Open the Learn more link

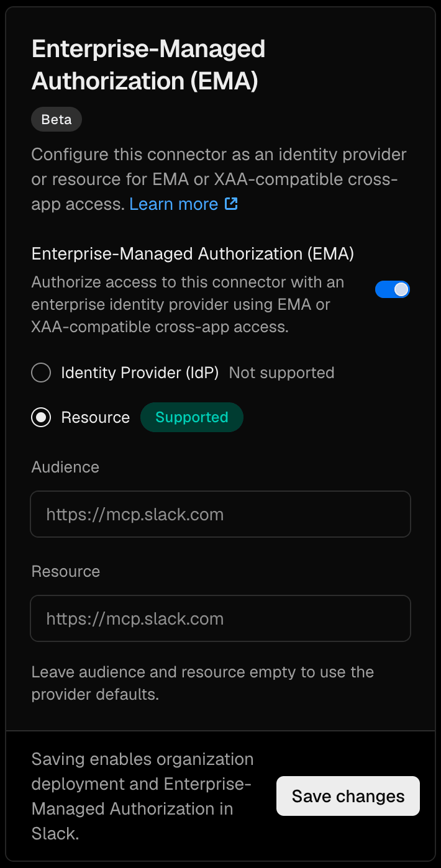click(174, 204)
